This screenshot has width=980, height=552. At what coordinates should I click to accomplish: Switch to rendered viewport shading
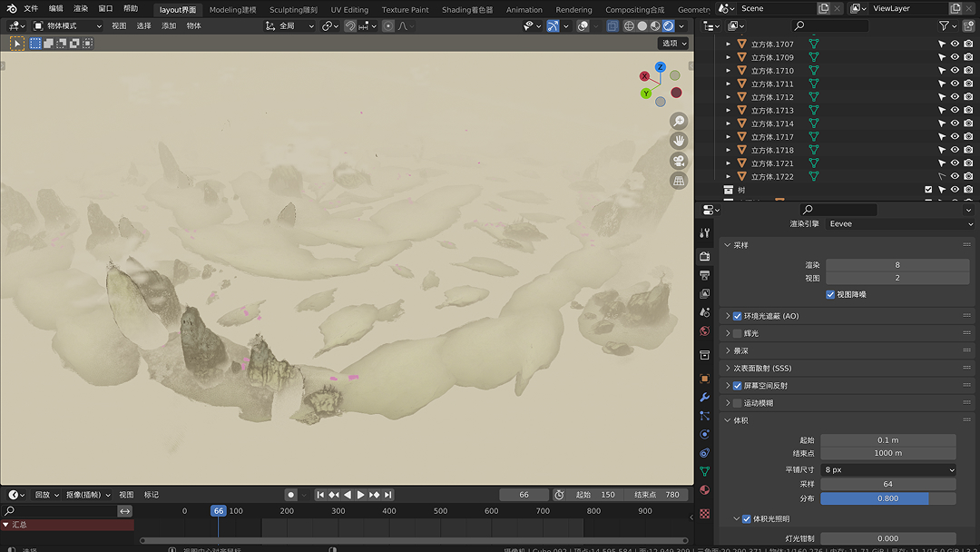(668, 25)
